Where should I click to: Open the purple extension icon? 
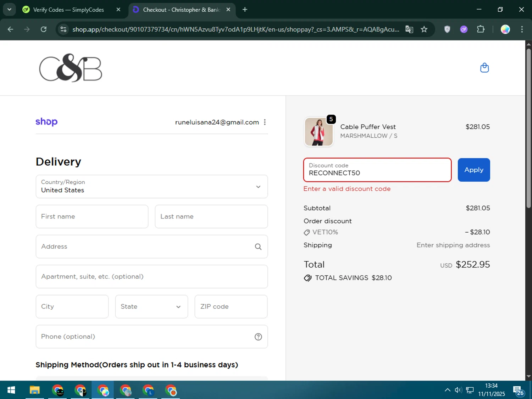pyautogui.click(x=464, y=29)
